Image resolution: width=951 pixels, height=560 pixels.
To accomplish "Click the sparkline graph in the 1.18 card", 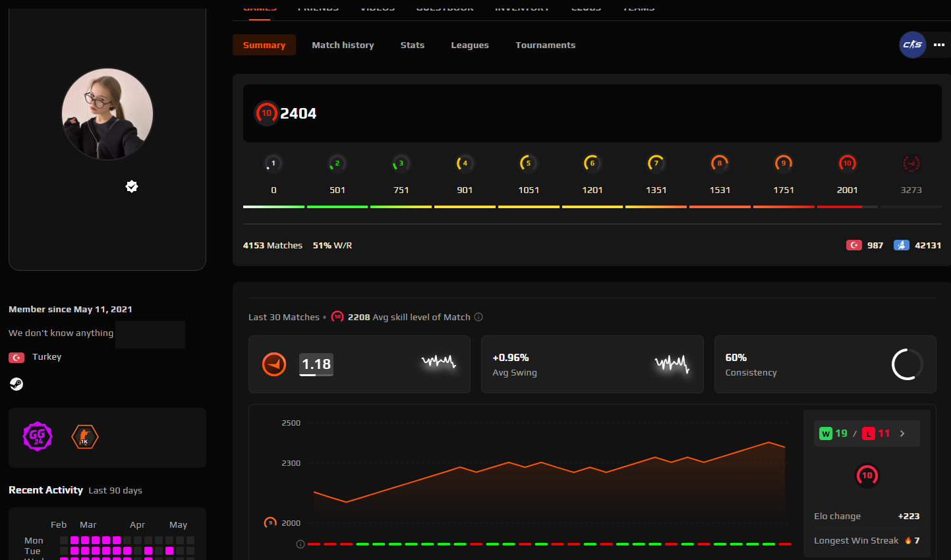I will click(x=439, y=362).
